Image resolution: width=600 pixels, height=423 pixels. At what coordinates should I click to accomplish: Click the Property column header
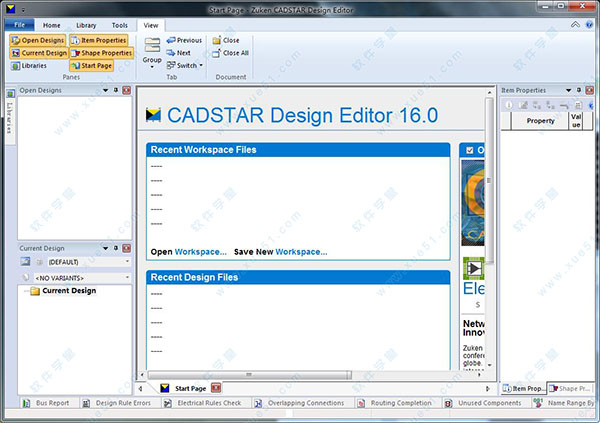(540, 121)
